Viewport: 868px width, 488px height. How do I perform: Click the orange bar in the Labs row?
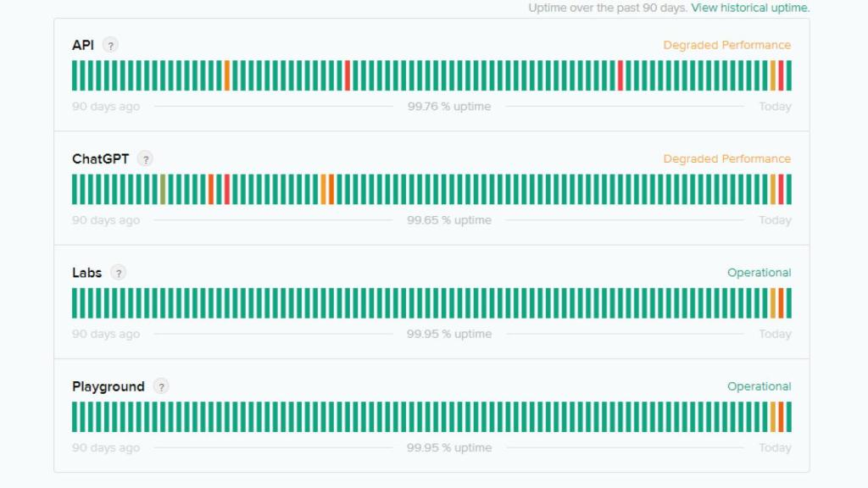pyautogui.click(x=781, y=303)
